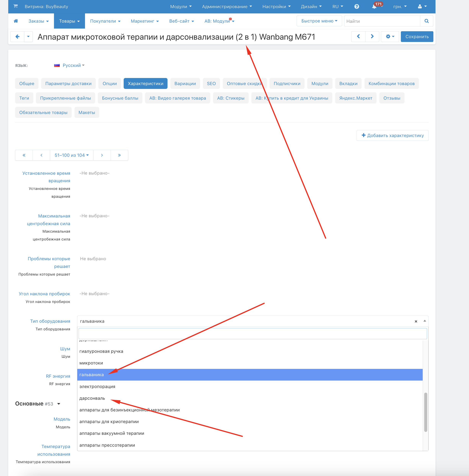Open the Яндекс.Маркет tab
The image size is (469, 476).
point(355,98)
